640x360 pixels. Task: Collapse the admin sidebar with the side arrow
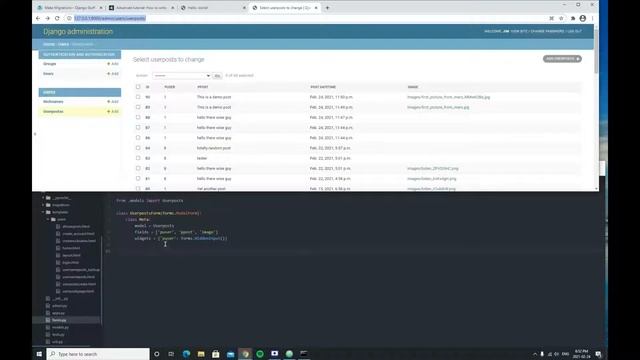(x=35, y=134)
